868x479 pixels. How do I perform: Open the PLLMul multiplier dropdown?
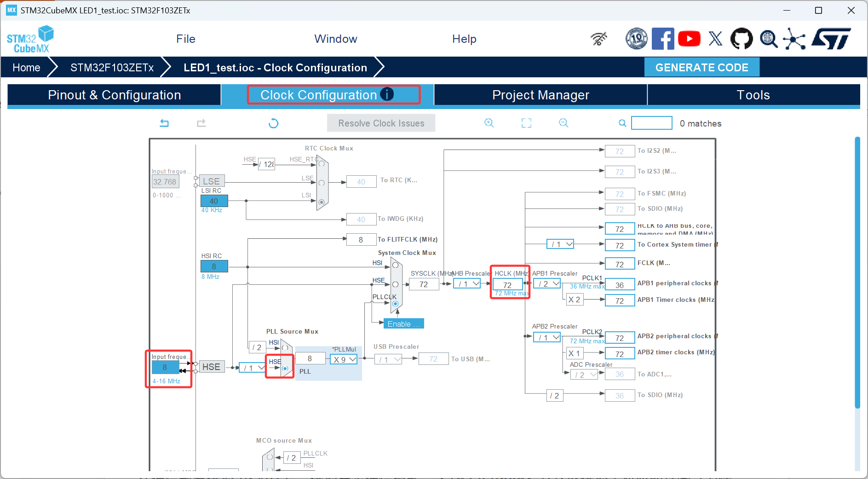[x=344, y=359]
